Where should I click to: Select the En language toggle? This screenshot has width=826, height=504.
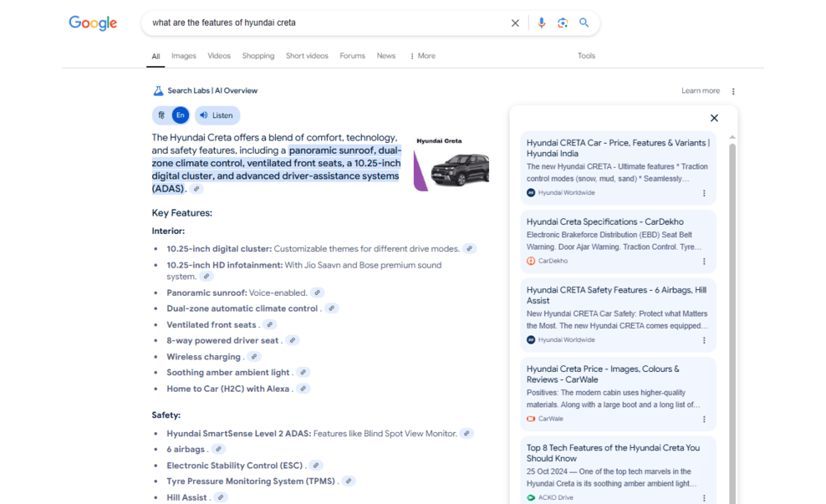[x=181, y=115]
